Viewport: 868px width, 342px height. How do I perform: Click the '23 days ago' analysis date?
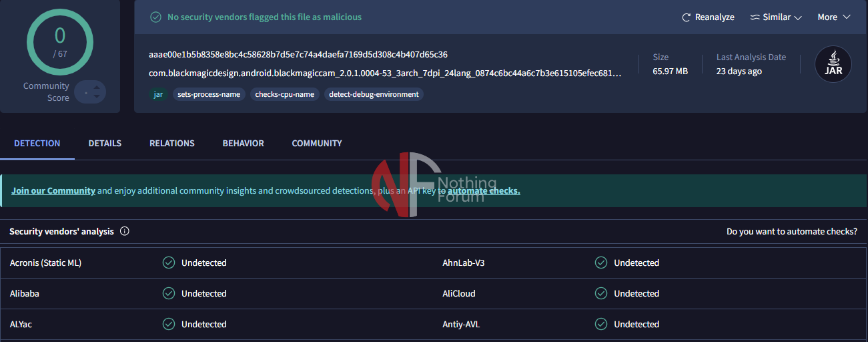[739, 71]
